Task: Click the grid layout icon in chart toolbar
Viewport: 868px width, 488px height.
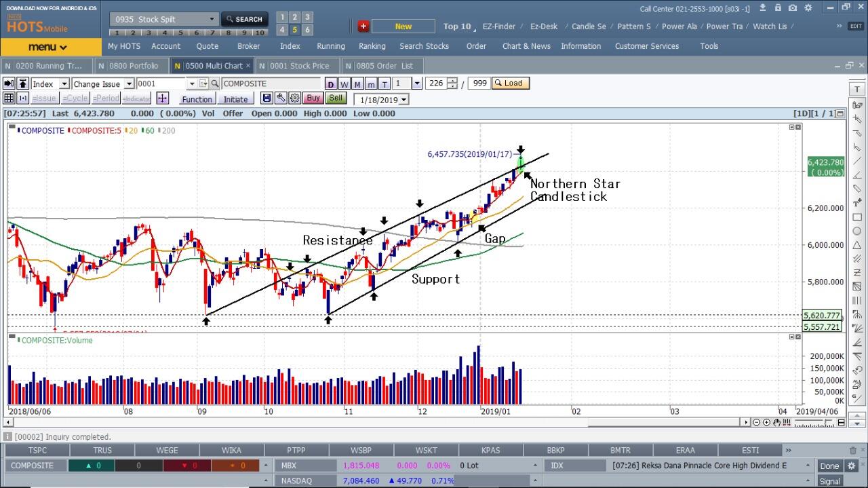Action: pyautogui.click(x=9, y=98)
